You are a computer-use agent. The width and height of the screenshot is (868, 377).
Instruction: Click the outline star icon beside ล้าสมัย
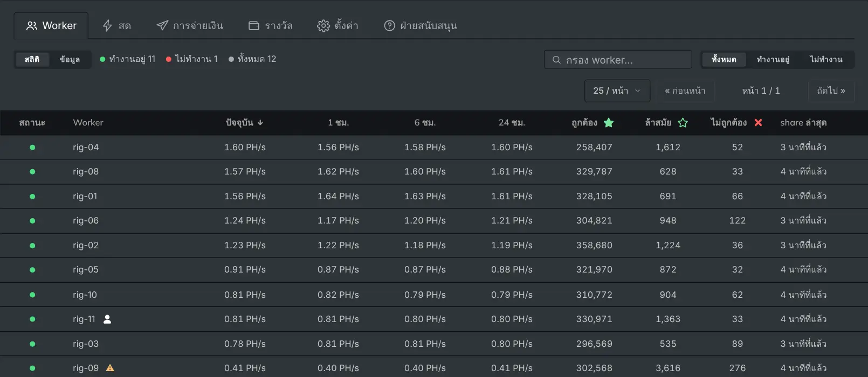coord(683,123)
